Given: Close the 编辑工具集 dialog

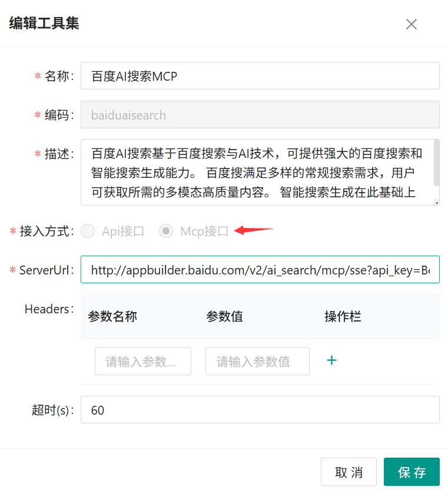Looking at the screenshot, I should (x=411, y=24).
